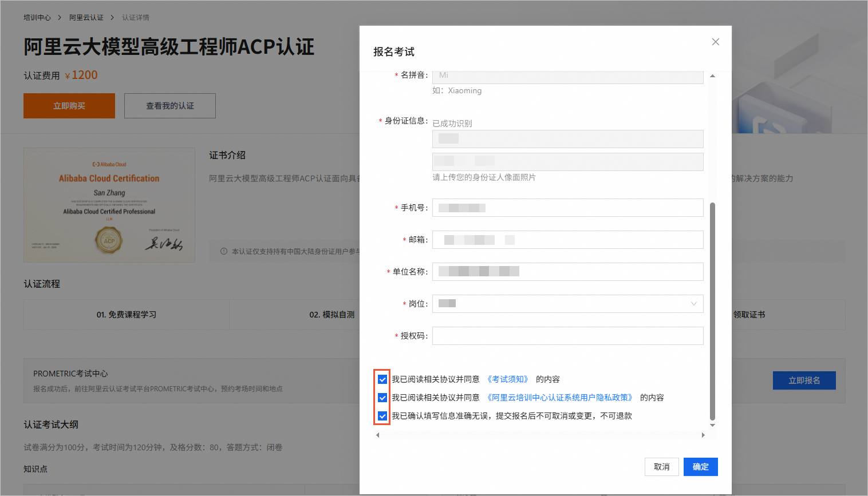Click the 如：Xiaoming hint text
This screenshot has height=496, width=868.
[457, 90]
